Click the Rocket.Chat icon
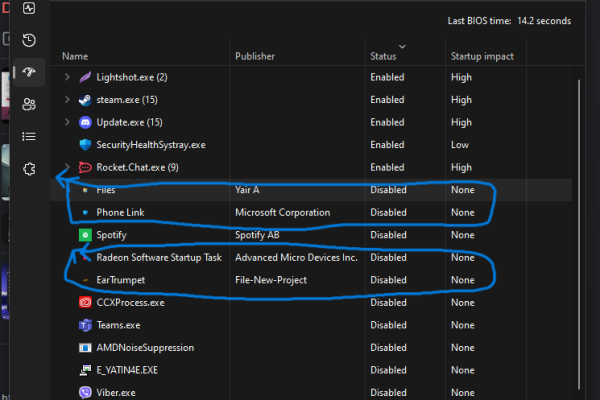The width and height of the screenshot is (600, 400). click(85, 167)
